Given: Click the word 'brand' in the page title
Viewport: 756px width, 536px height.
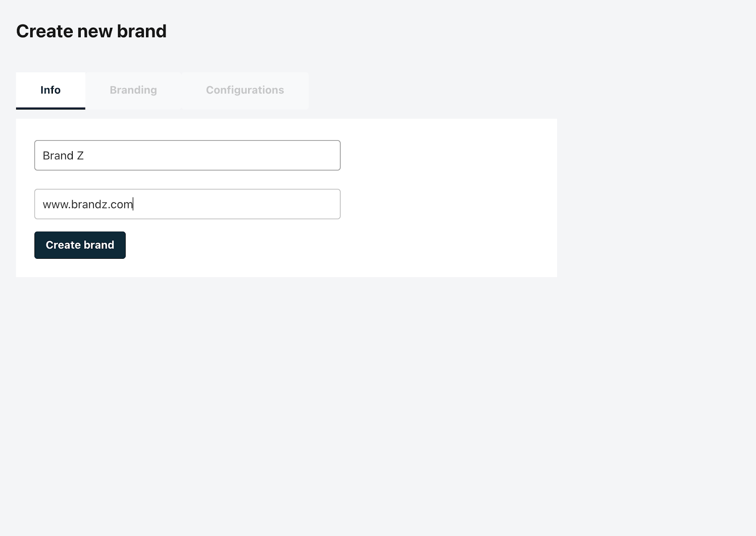Looking at the screenshot, I should coord(142,31).
